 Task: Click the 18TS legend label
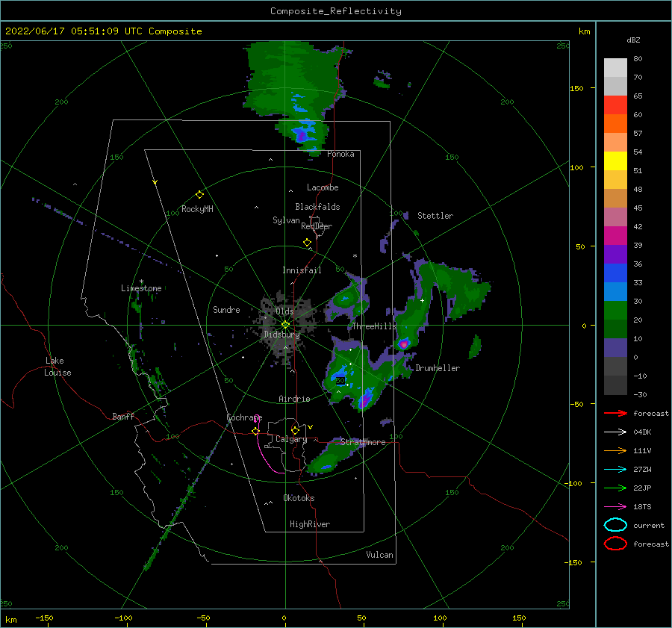coord(642,507)
